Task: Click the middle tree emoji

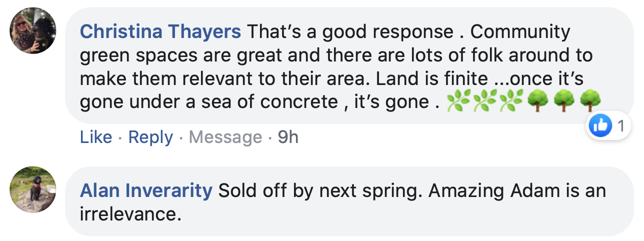Action: tap(564, 102)
